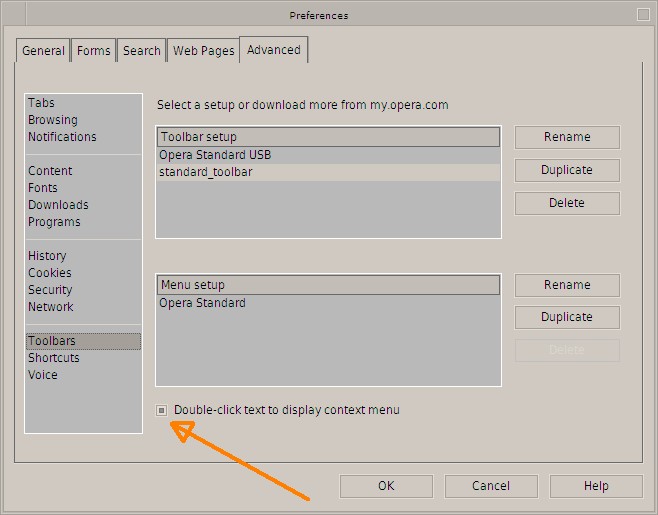Cancel the Preferences dialog
The width and height of the screenshot is (658, 515).
(491, 486)
